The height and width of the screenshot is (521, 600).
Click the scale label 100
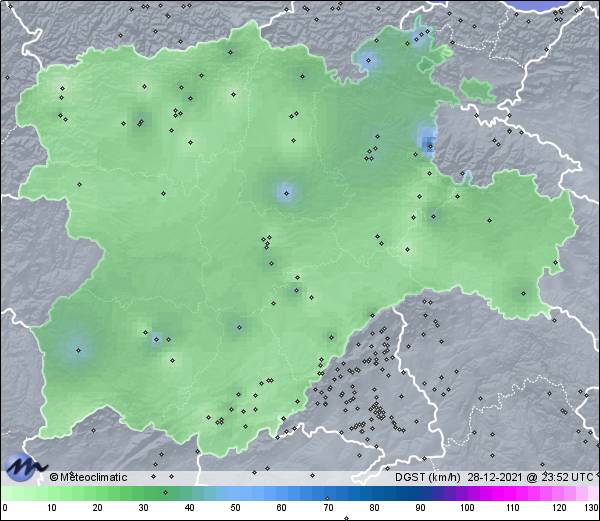click(467, 508)
